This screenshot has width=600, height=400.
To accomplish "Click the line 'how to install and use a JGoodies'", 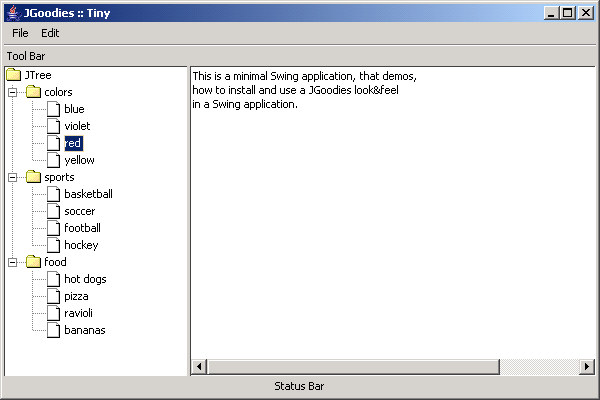I will [x=295, y=90].
